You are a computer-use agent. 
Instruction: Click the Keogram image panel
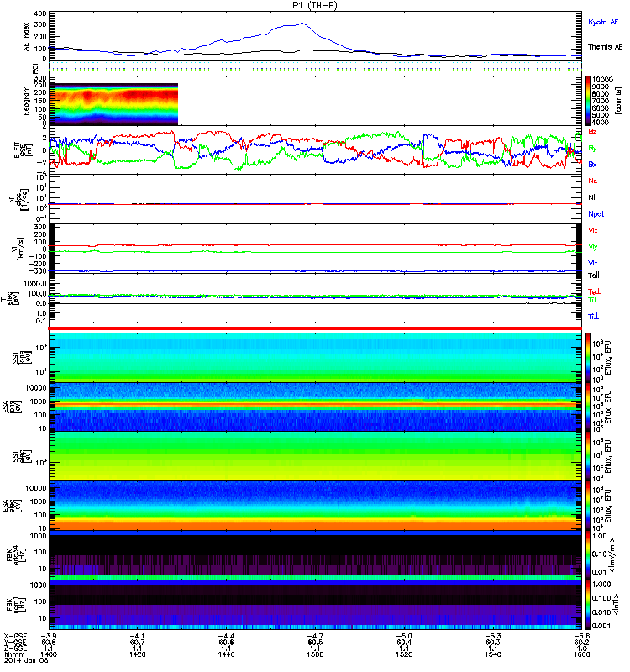click(113, 103)
